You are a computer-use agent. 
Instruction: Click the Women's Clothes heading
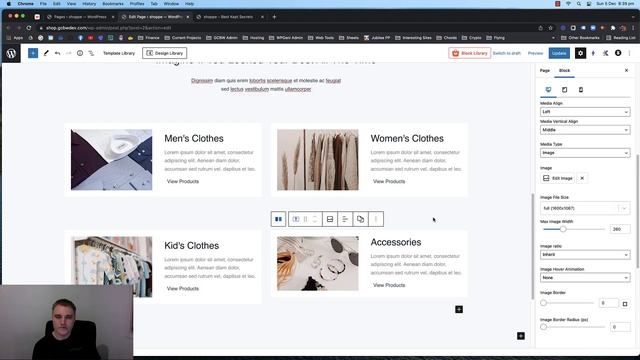click(x=407, y=138)
